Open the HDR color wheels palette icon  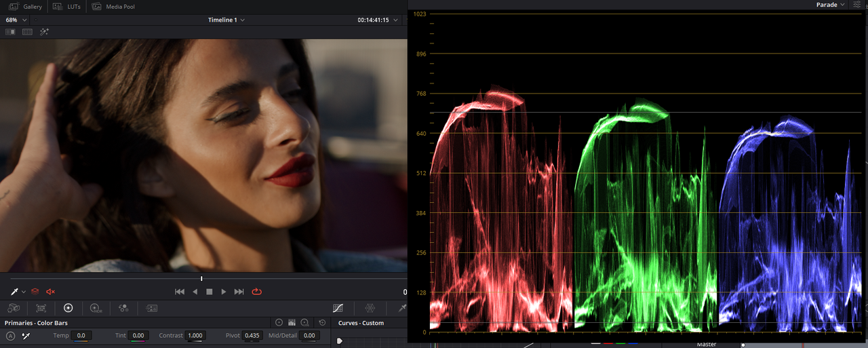(96, 308)
